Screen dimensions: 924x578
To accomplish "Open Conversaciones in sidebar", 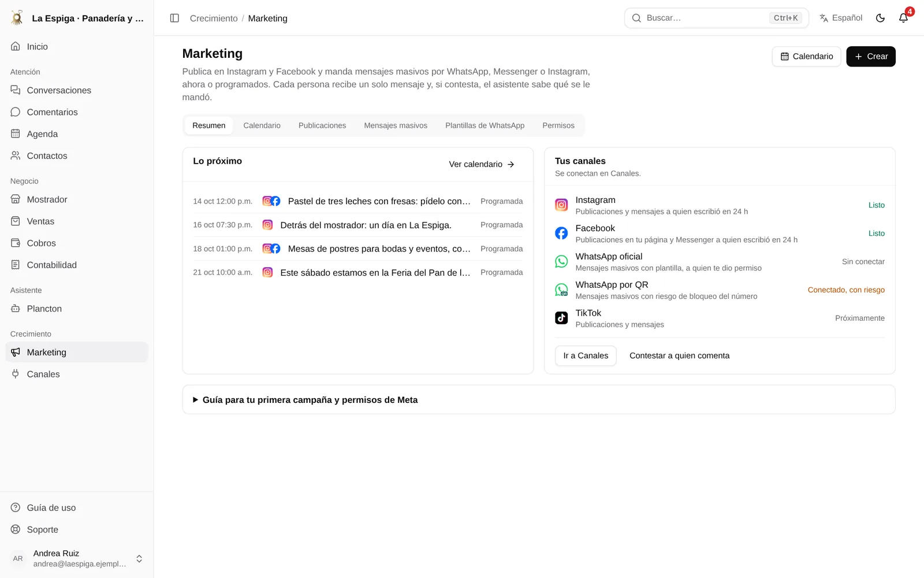I will [77, 90].
